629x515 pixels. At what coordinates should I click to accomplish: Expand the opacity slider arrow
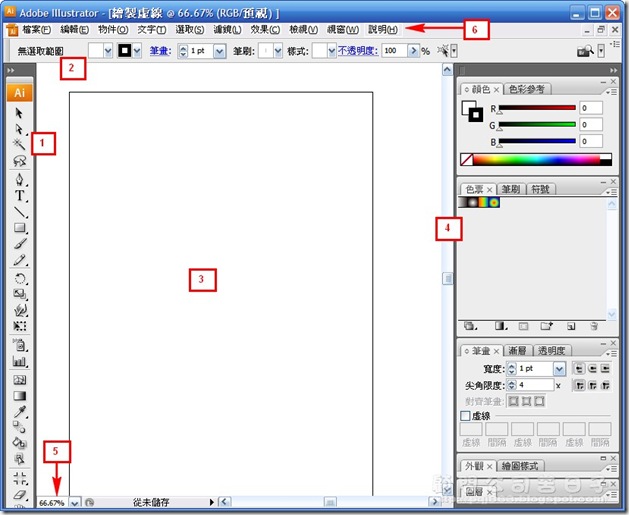(414, 51)
